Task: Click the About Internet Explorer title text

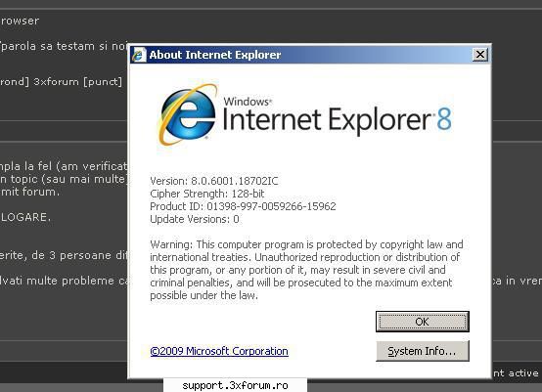Action: [215, 55]
